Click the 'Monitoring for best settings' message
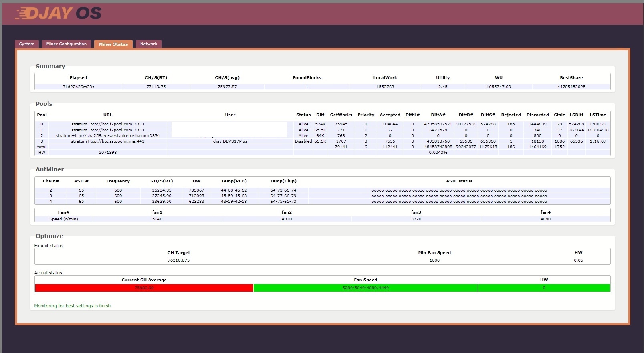The width and height of the screenshot is (644, 353). point(73,306)
